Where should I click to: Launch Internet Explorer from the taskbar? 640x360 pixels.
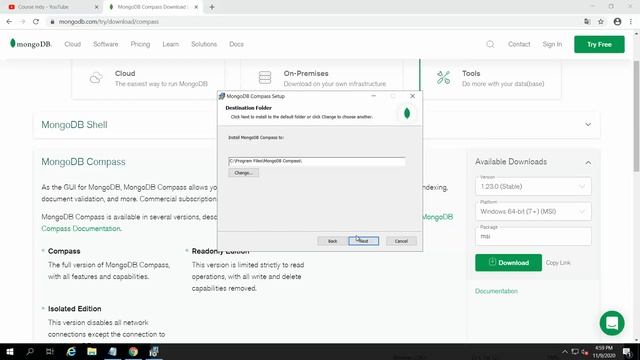[71, 351]
